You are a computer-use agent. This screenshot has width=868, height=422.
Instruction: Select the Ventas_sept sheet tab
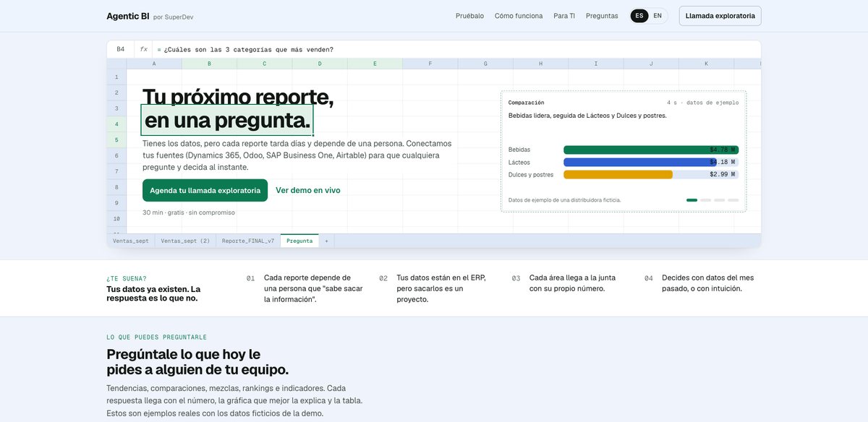point(131,241)
